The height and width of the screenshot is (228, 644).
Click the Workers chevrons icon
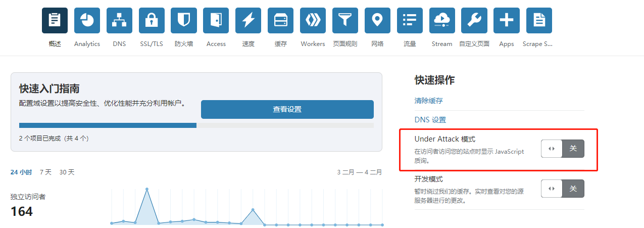[313, 21]
